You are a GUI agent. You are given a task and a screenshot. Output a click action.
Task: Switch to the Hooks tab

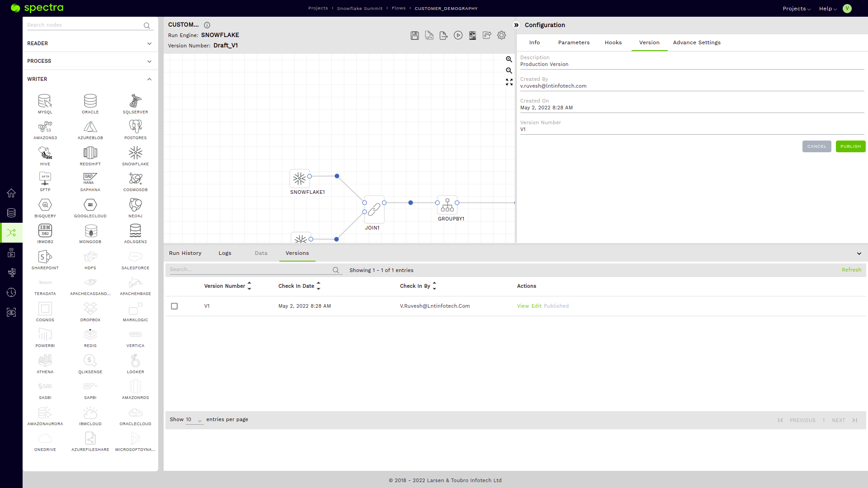click(613, 42)
